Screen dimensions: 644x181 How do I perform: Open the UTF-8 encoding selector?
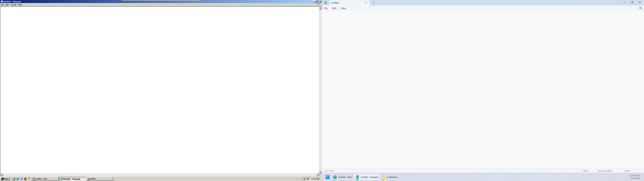[627, 171]
